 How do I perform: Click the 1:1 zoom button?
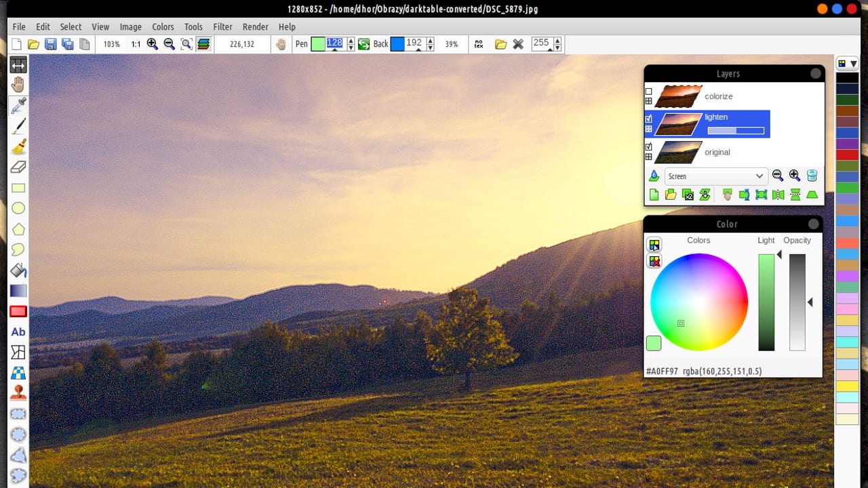tap(136, 44)
